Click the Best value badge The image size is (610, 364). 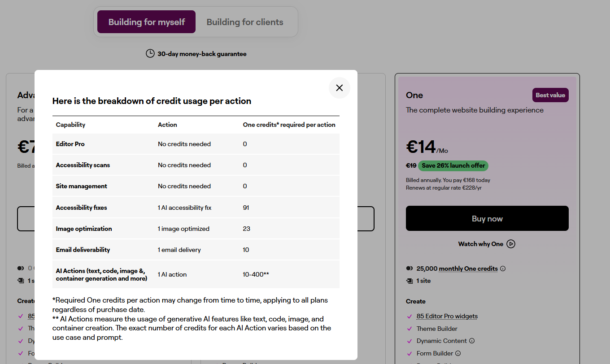550,95
